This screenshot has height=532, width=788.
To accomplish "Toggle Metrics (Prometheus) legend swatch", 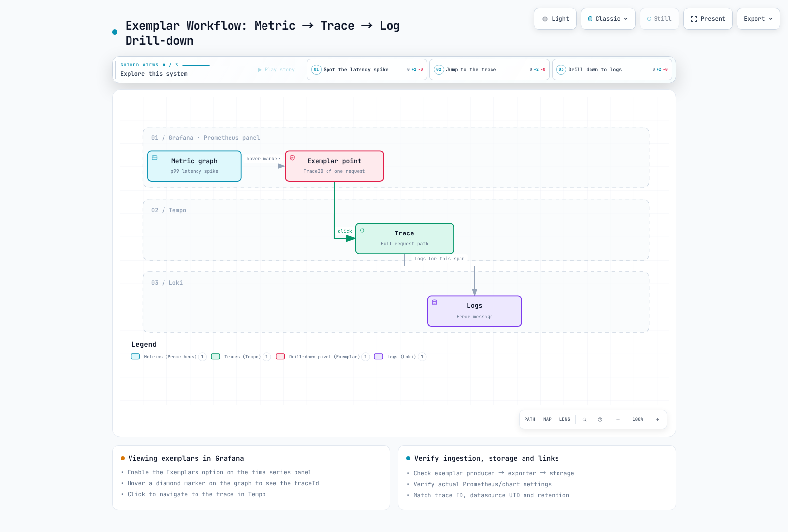I will (x=135, y=357).
